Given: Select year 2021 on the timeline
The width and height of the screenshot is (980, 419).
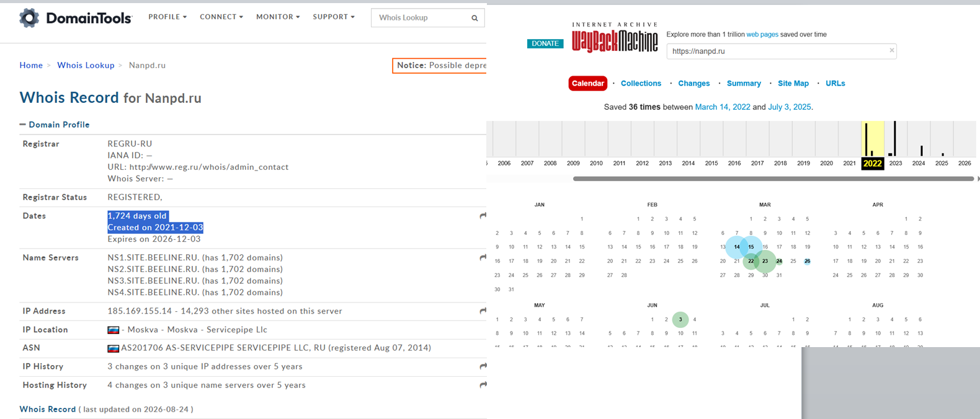Looking at the screenshot, I should [x=849, y=163].
